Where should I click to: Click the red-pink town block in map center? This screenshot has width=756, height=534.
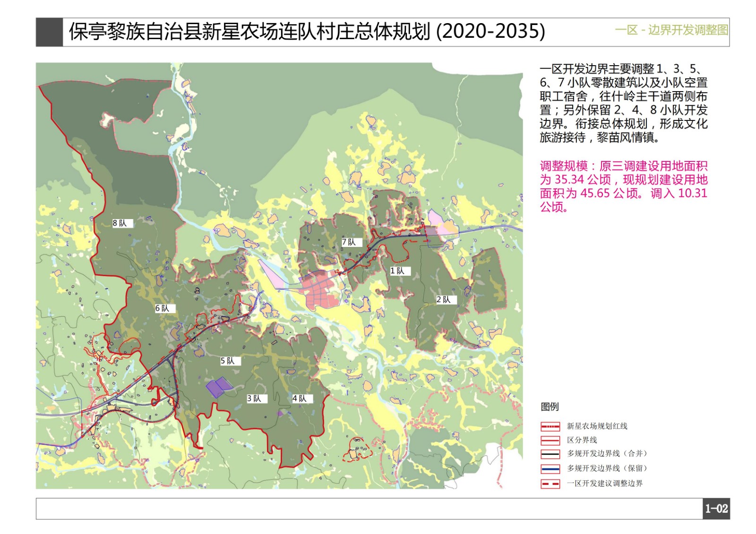320,290
